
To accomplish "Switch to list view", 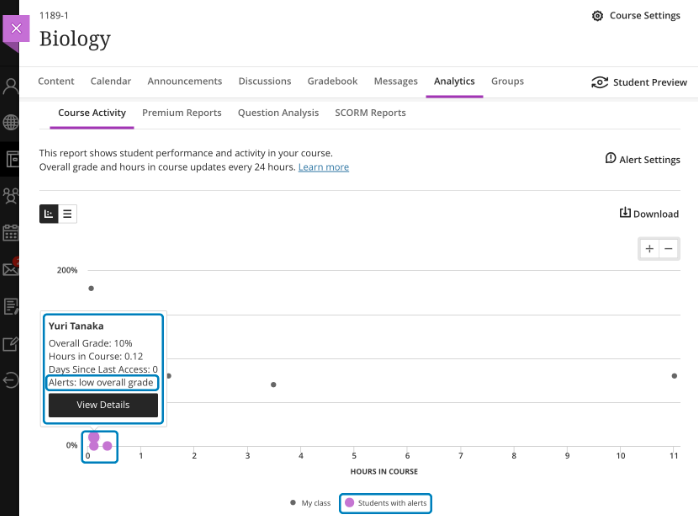I will [67, 213].
